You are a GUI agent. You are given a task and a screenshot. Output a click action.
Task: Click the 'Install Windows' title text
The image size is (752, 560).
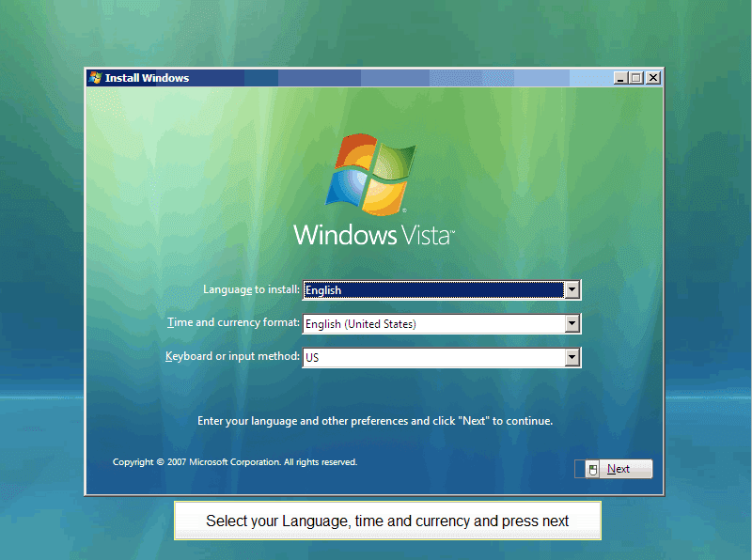pyautogui.click(x=147, y=78)
